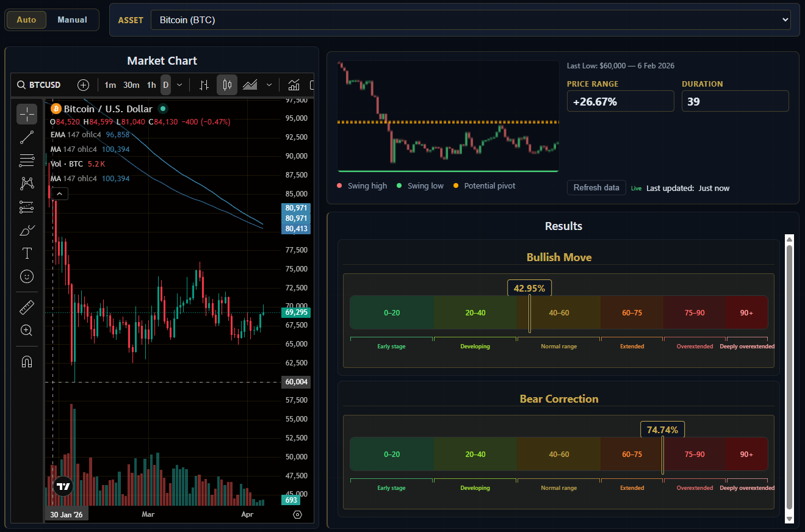Select the 30m timeframe
Viewport: 805px width, 532px height.
[x=131, y=85]
